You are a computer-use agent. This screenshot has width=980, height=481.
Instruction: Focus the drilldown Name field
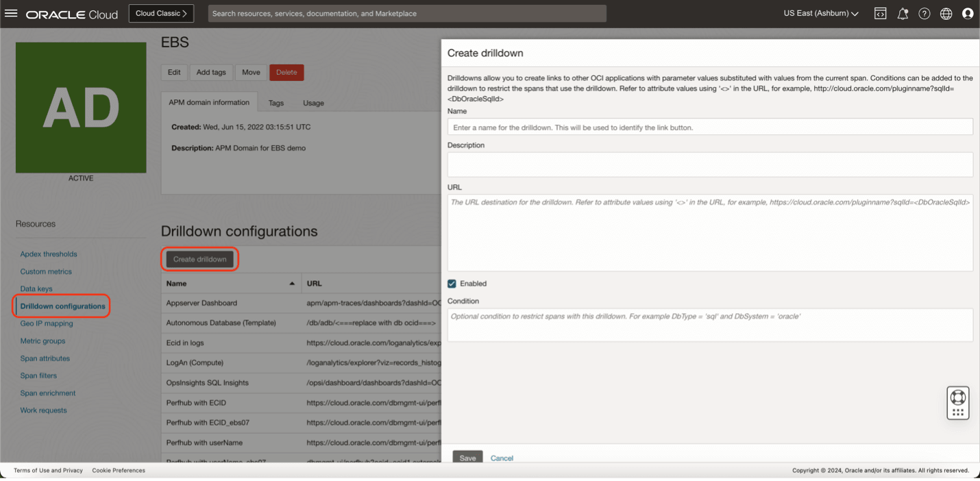click(710, 127)
